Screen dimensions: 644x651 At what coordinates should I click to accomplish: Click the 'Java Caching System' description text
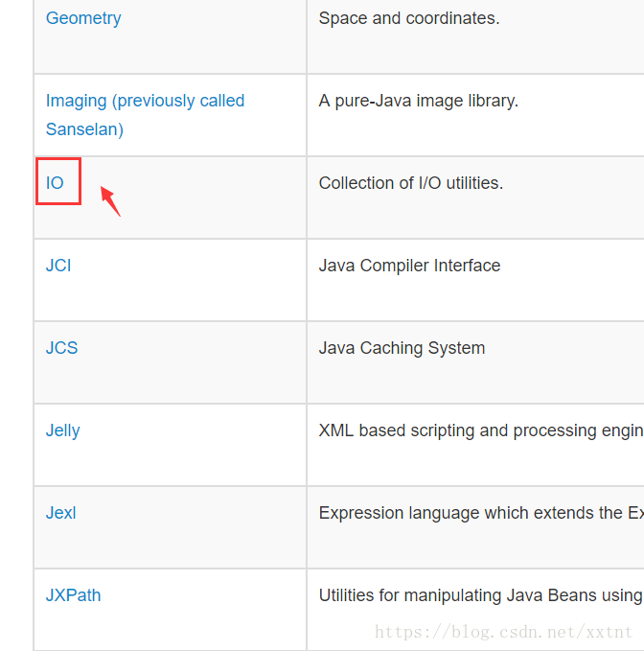pos(402,348)
